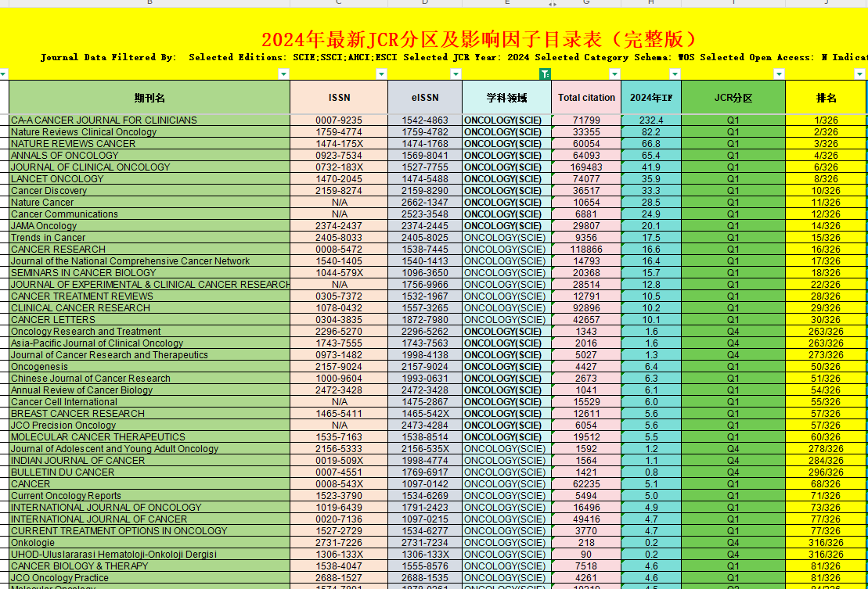Select the NATURE REVIEWS CANCER cell
Screen dimensions: 868x589
149,143
